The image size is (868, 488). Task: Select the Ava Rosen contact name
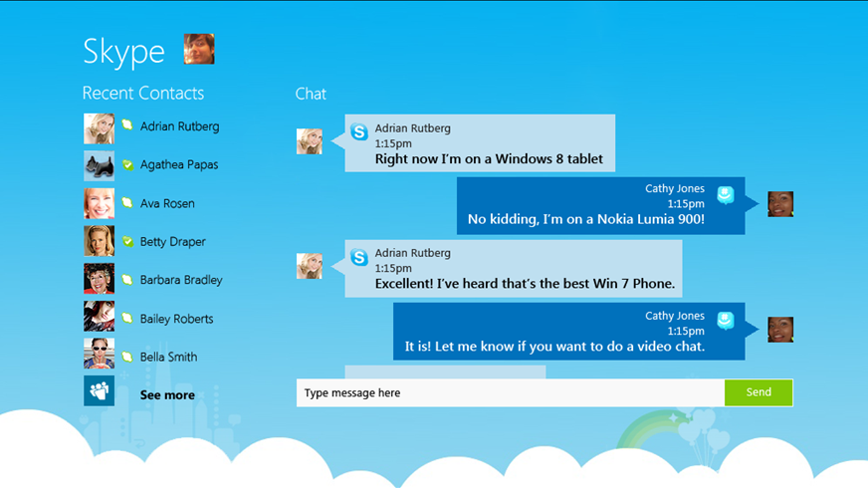click(167, 203)
